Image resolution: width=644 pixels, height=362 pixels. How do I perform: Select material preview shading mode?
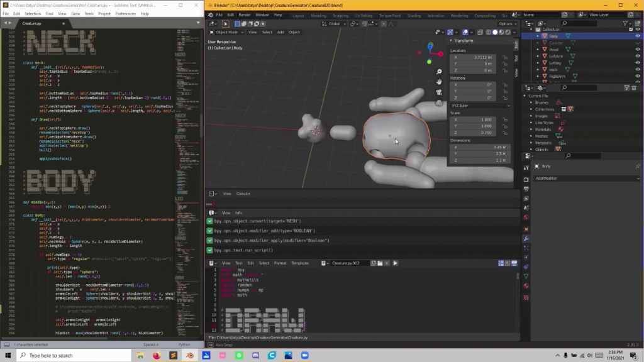[501, 32]
